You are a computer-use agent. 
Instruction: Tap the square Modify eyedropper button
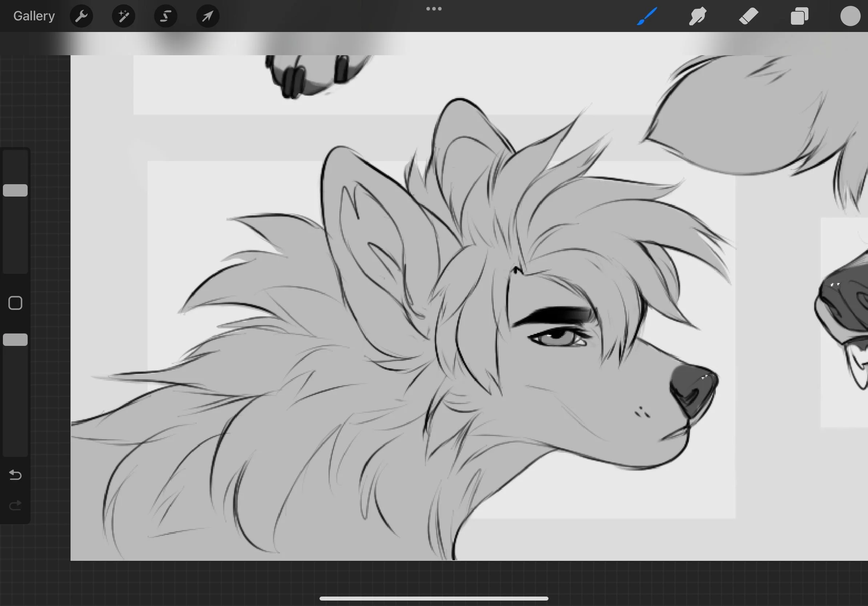[16, 303]
